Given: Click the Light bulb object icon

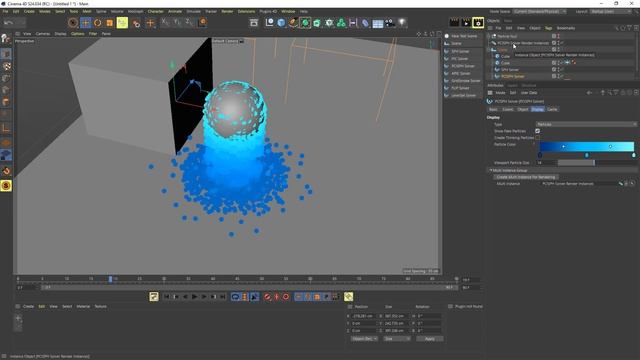Looking at the screenshot, I should click(x=402, y=23).
